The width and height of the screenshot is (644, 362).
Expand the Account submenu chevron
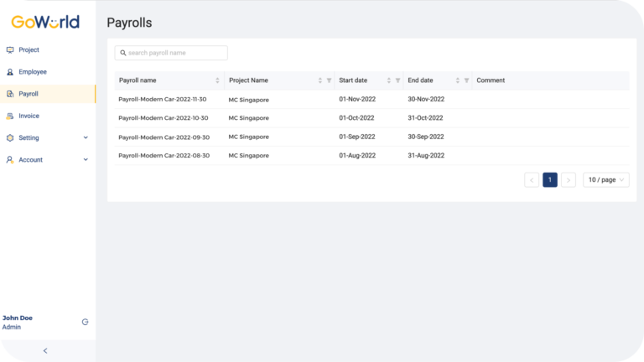click(x=86, y=160)
